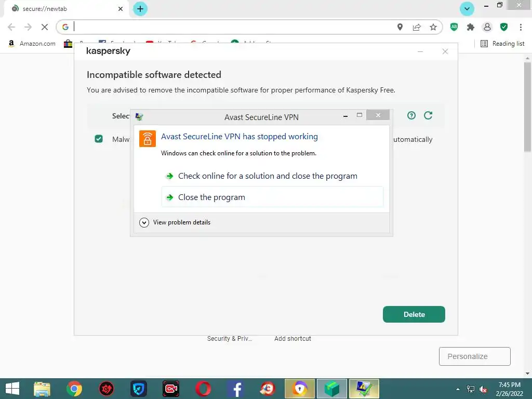Minimize the Kaspersky window
The width and height of the screenshot is (532, 399).
[x=420, y=51]
